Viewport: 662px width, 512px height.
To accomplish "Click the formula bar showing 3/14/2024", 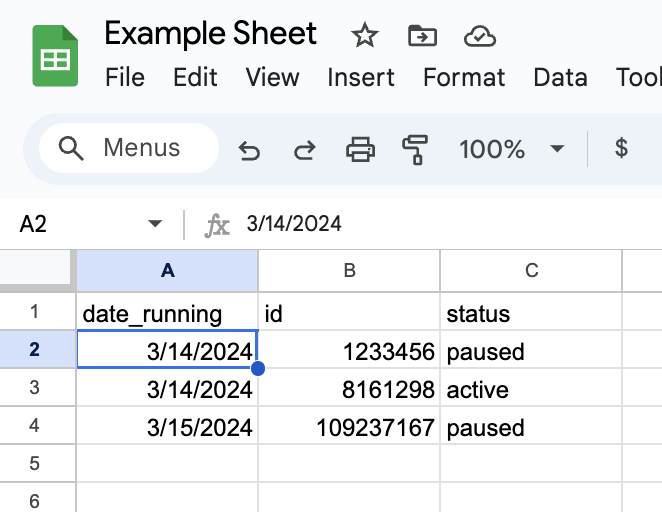I will point(400,224).
